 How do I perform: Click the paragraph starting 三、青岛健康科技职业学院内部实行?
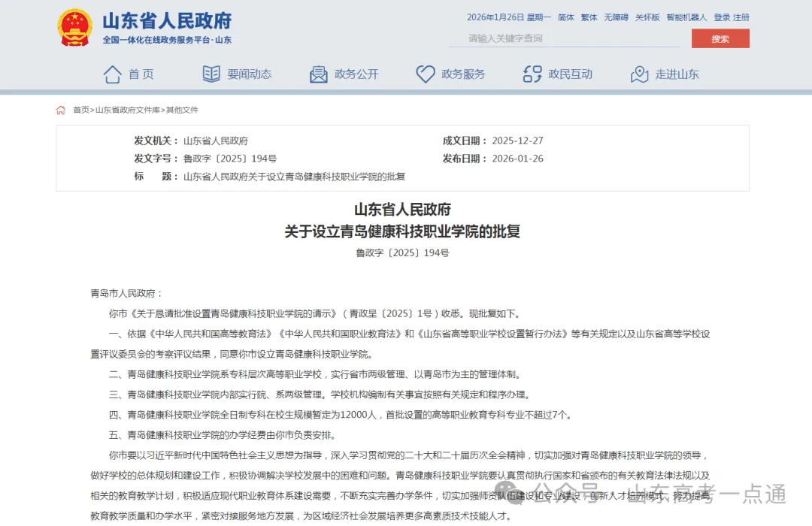click(320, 394)
